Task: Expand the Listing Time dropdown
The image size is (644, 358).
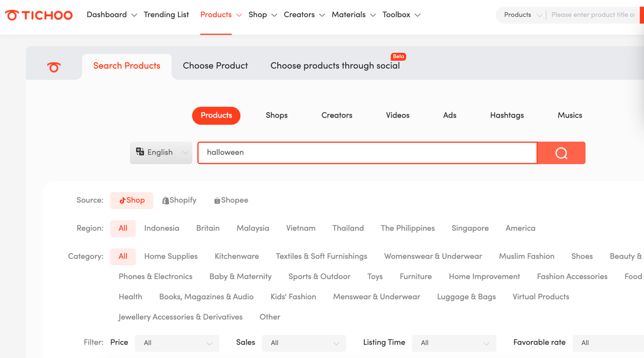Action: pyautogui.click(x=454, y=343)
